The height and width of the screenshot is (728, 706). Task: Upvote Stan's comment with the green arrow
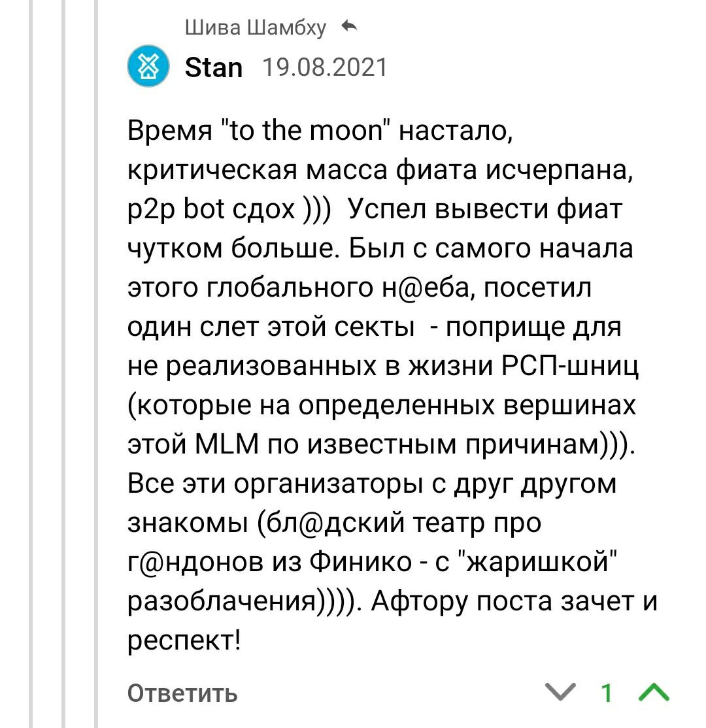click(654, 692)
